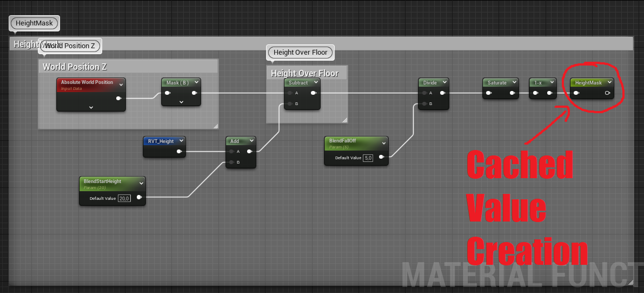644x293 pixels.
Task: Open the Mask (B) node dropdown arrow
Action: (x=196, y=82)
